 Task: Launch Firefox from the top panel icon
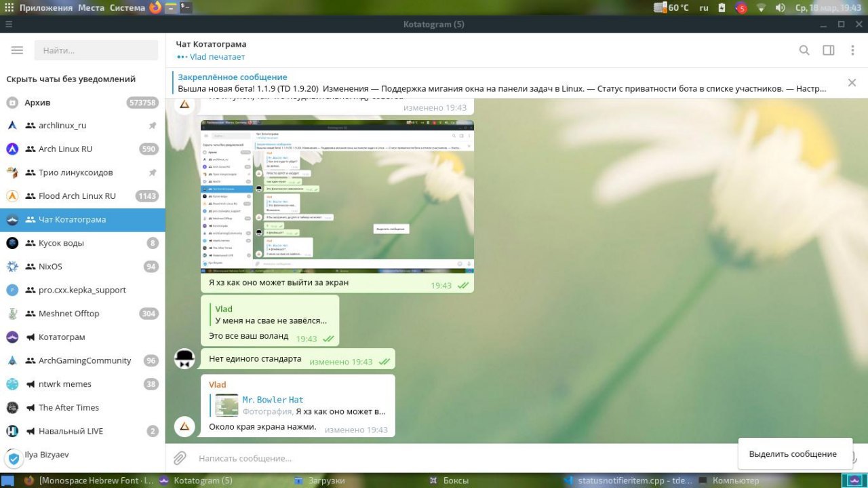[155, 7]
